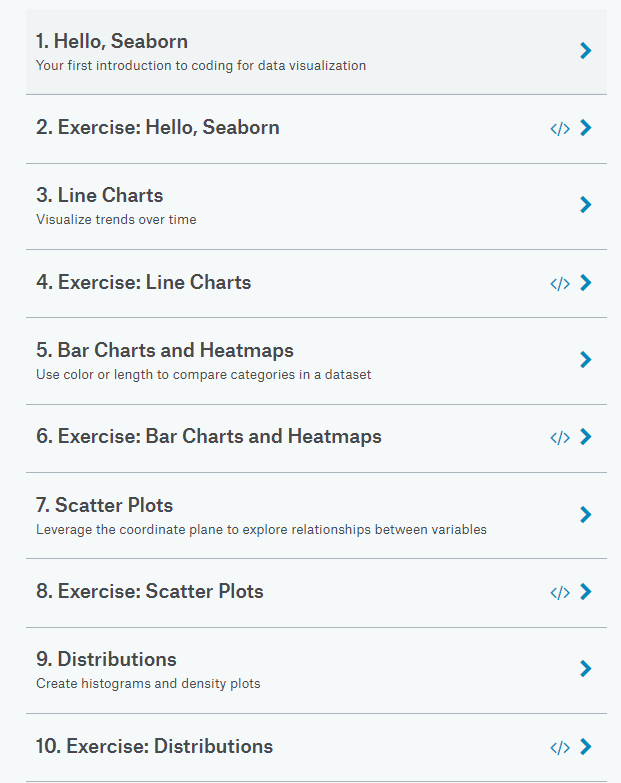Open '10. Exercise: Distributions' title
The width and height of the screenshot is (621, 783).
click(x=154, y=746)
